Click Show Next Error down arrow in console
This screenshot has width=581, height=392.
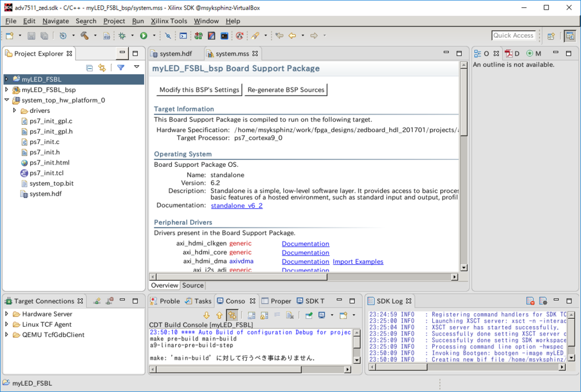[207, 315]
